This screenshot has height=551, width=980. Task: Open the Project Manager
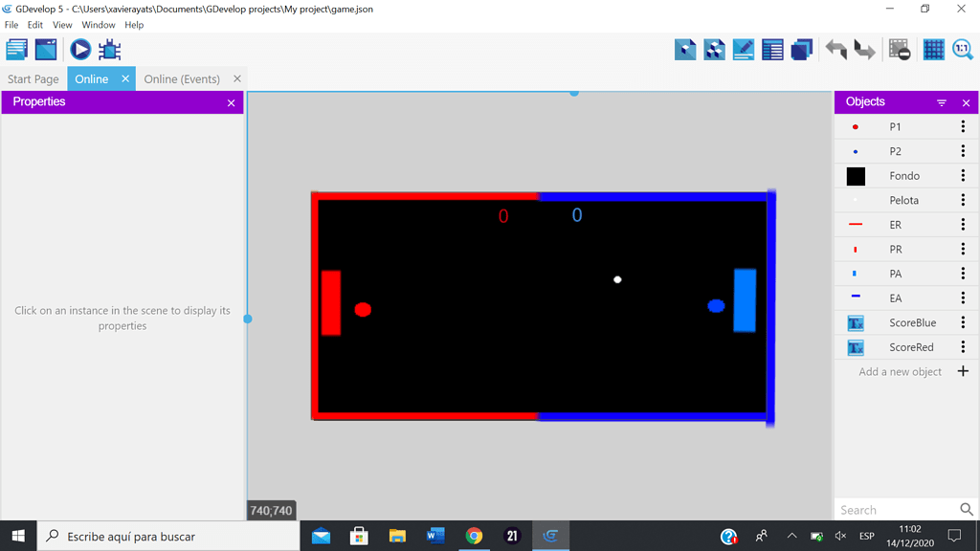click(15, 49)
